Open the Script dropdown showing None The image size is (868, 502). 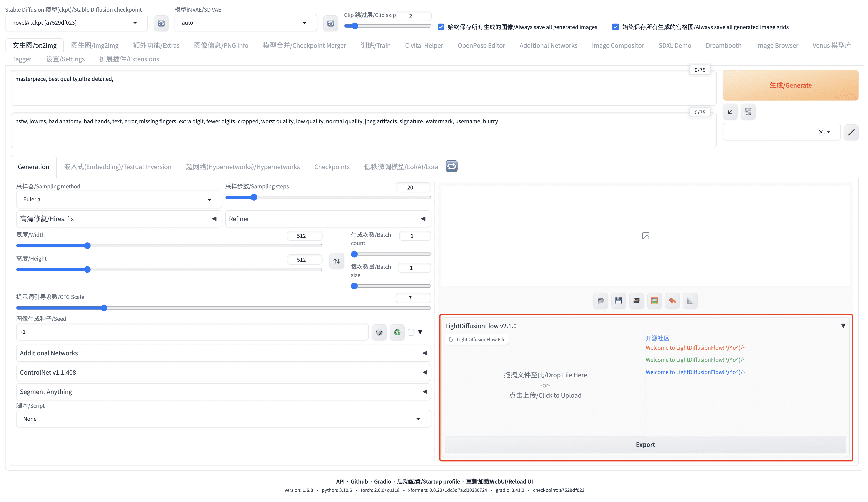(x=223, y=419)
